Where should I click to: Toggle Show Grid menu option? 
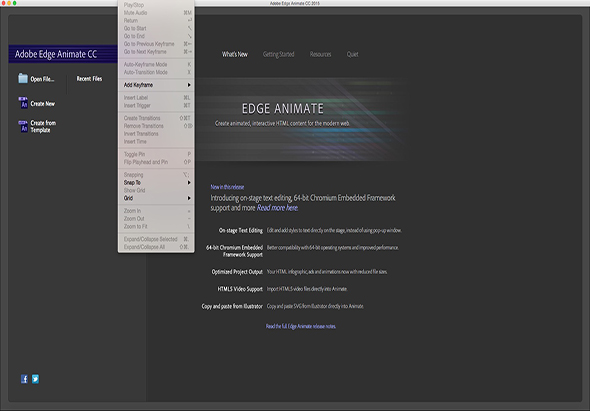coord(156,190)
